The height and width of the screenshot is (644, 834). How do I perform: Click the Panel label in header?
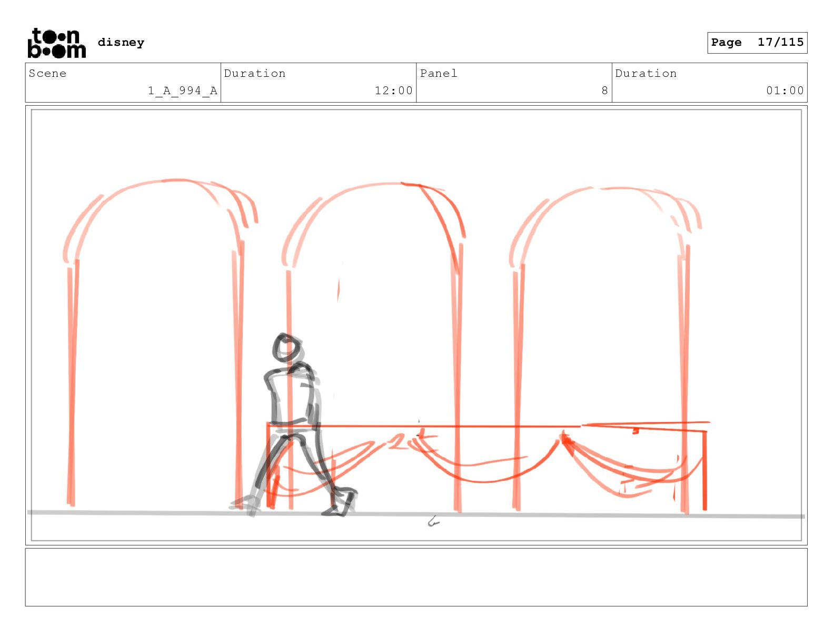click(439, 74)
